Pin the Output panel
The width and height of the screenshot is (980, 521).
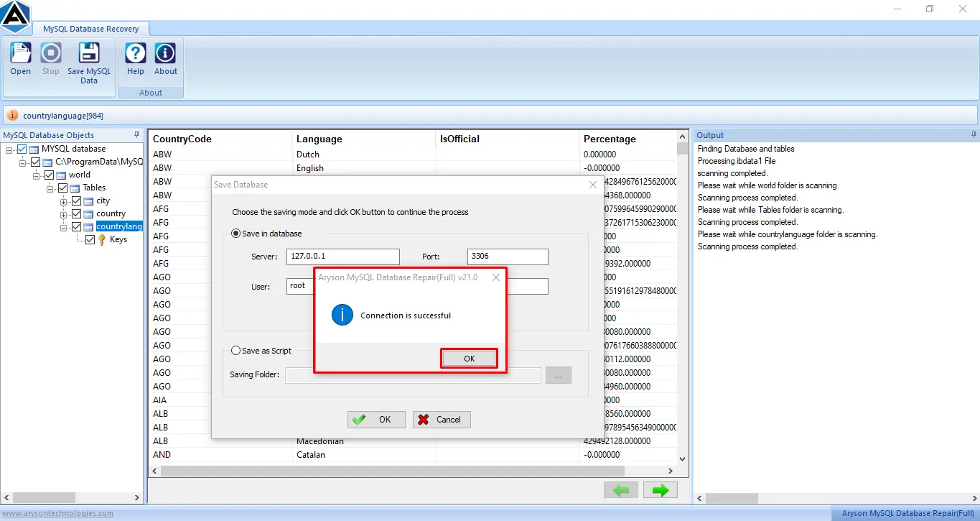[974, 134]
